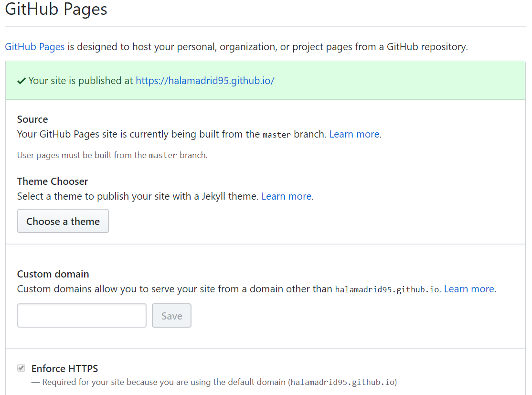Viewport: 532px width, 395px height.
Task: Click halamadrid95.github.io in custom domain description
Action: (x=387, y=289)
